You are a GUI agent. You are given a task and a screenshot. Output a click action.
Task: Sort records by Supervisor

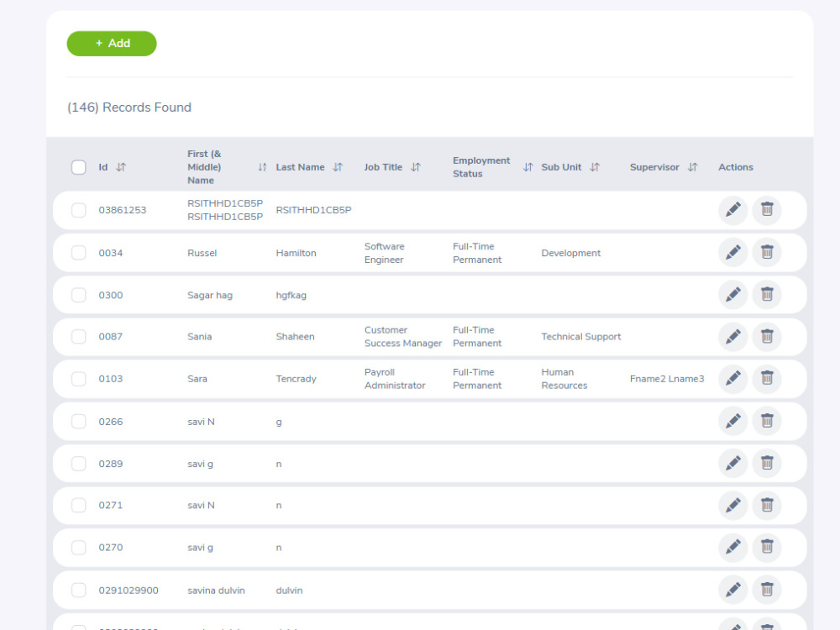pos(693,166)
